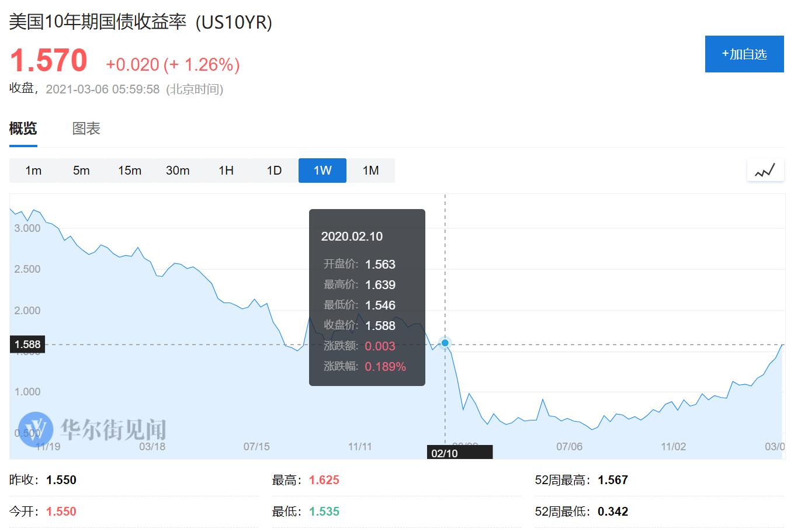The width and height of the screenshot is (801, 532).
Task: Click the blue data point marker on chart
Action: [445, 343]
